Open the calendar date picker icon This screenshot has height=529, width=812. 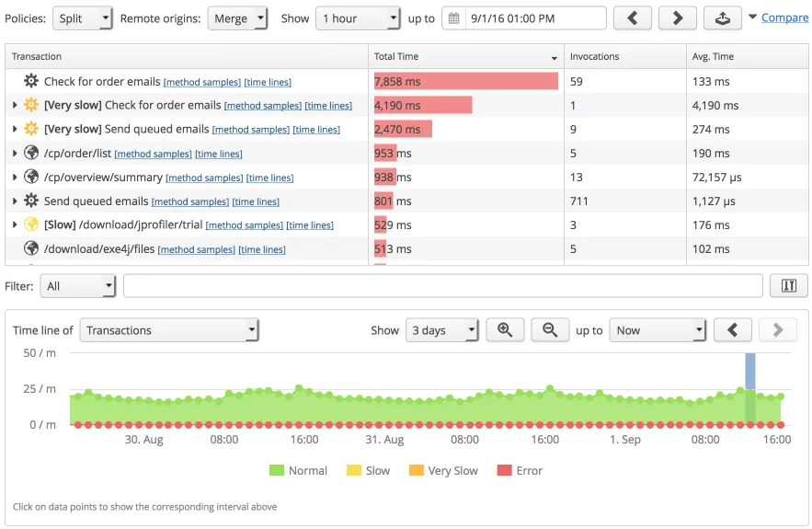point(453,18)
